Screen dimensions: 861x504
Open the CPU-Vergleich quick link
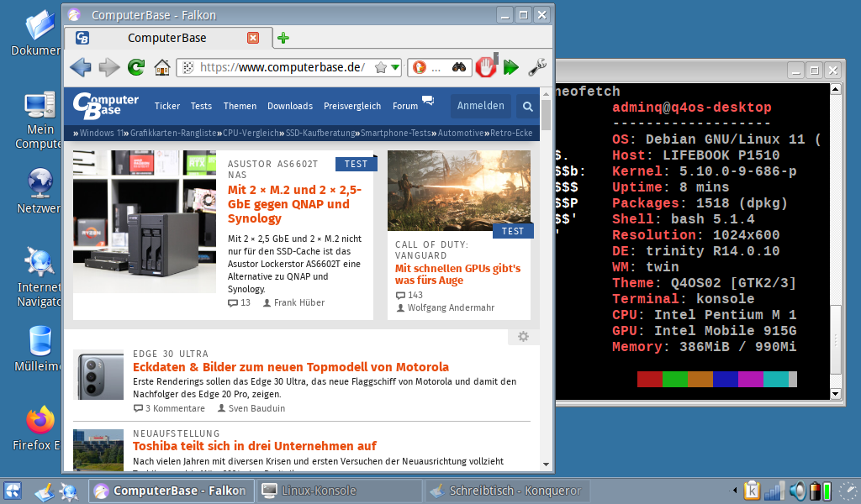click(x=251, y=133)
